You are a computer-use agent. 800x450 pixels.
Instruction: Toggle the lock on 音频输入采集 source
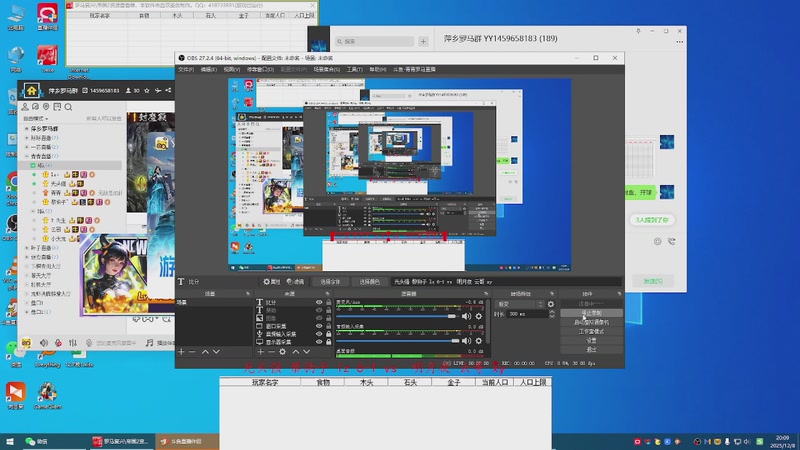pos(329,334)
